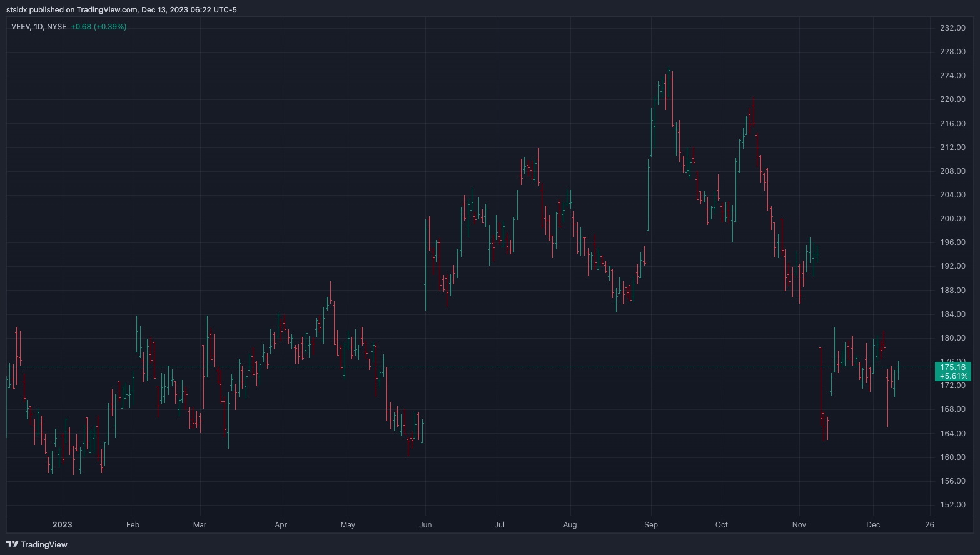This screenshot has height=555, width=980.
Task: Click the VEEV, 1D, NYSE symbol label
Action: click(x=39, y=27)
